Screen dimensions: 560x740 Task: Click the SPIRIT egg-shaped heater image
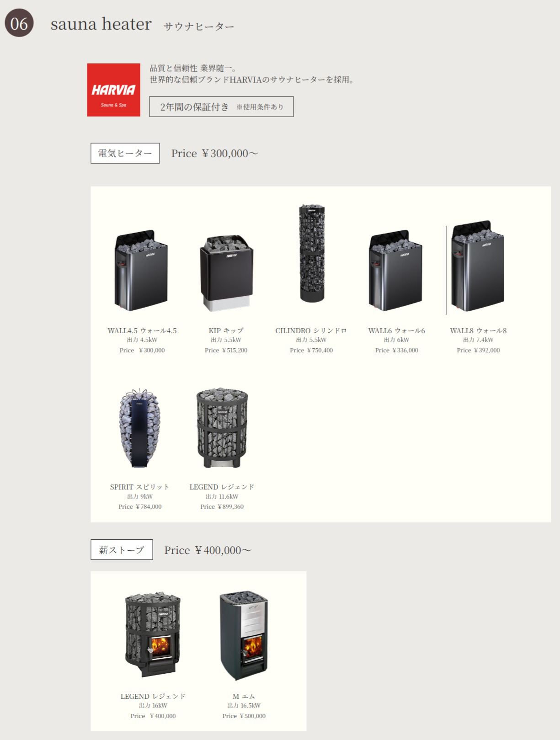point(140,428)
